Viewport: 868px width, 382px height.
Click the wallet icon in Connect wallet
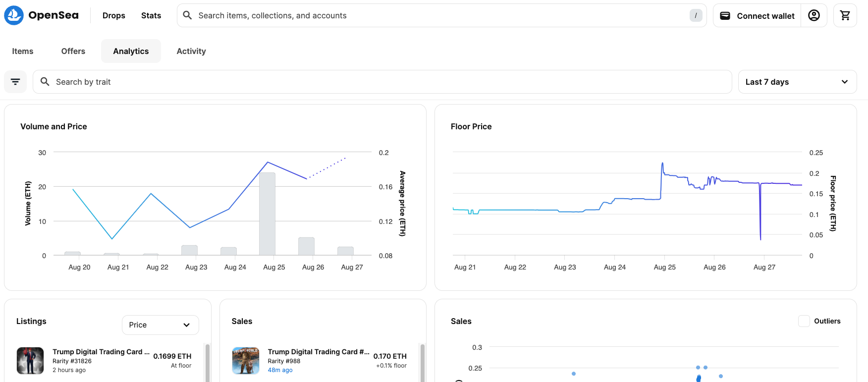725,16
